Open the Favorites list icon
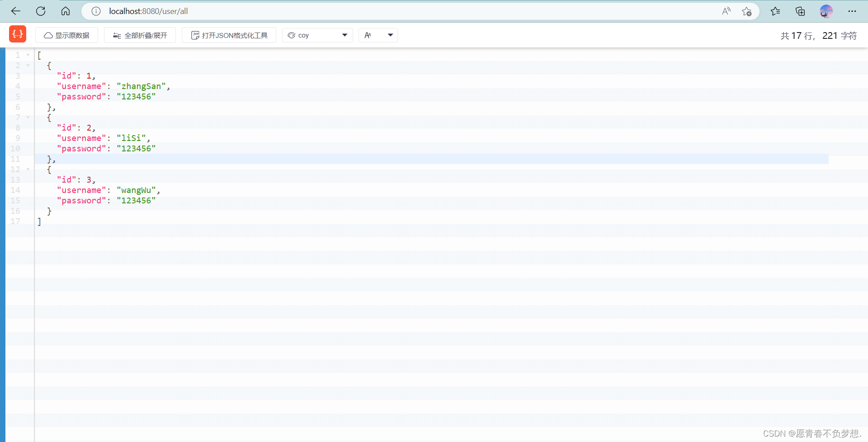 775,11
